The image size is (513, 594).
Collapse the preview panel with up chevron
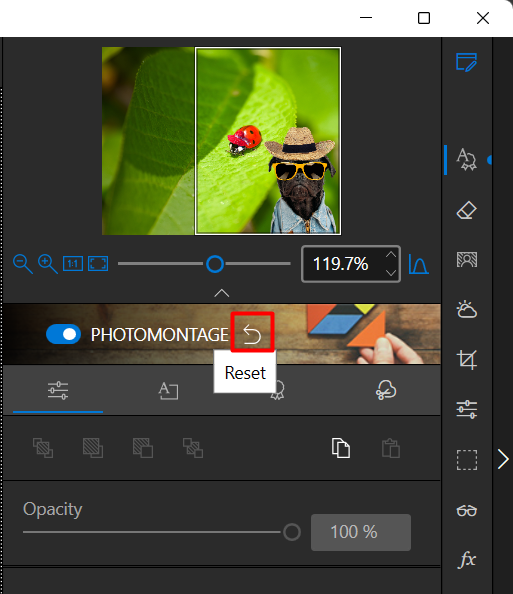point(222,293)
